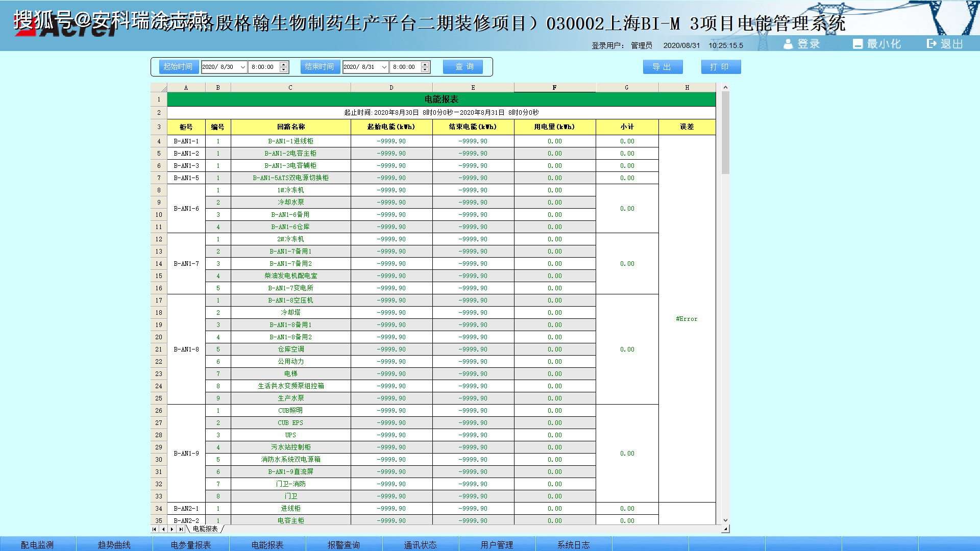The image size is (980, 551).
Task: Click next sheet navigation arrow
Action: (172, 529)
